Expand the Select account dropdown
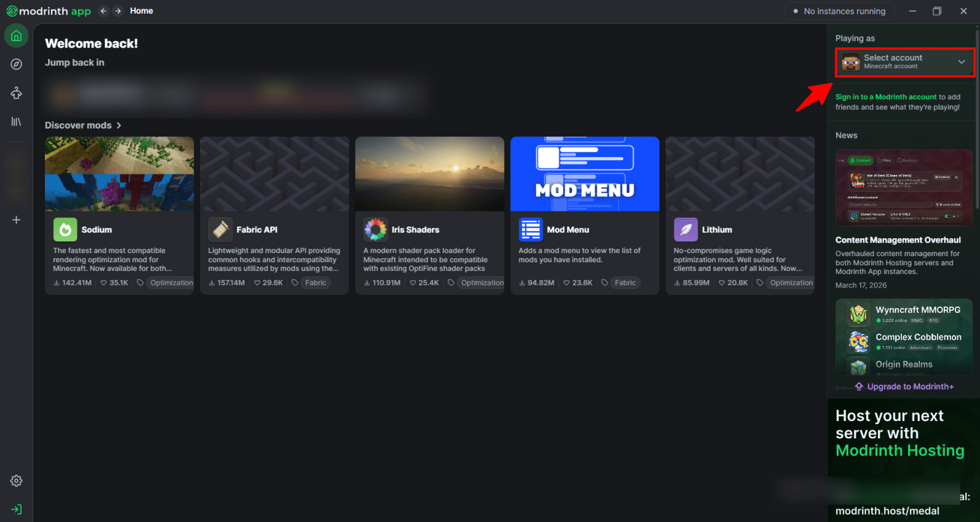 click(904, 62)
